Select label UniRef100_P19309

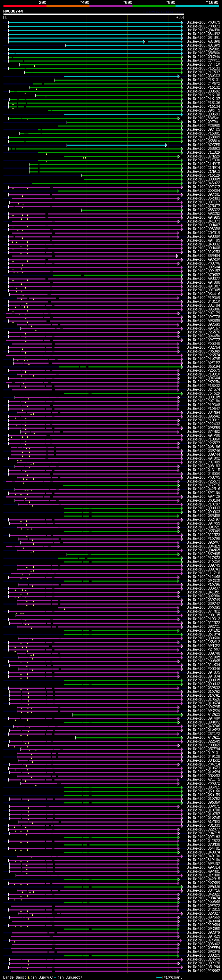coord(203,298)
